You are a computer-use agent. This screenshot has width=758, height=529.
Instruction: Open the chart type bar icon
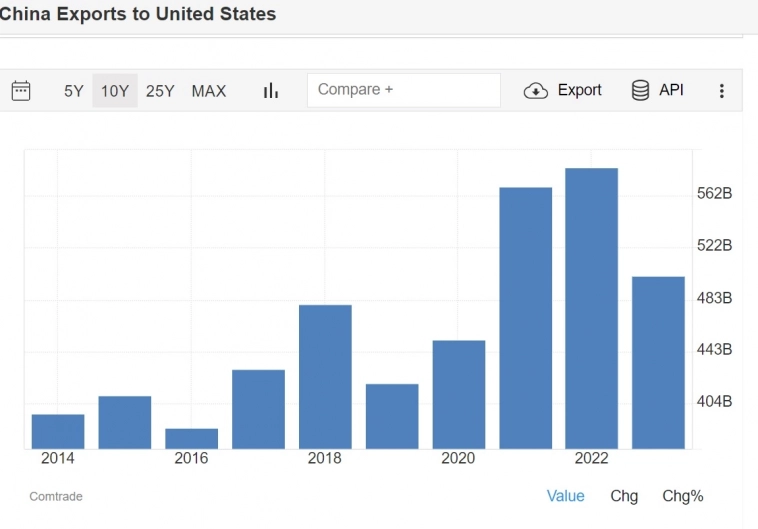click(x=270, y=90)
